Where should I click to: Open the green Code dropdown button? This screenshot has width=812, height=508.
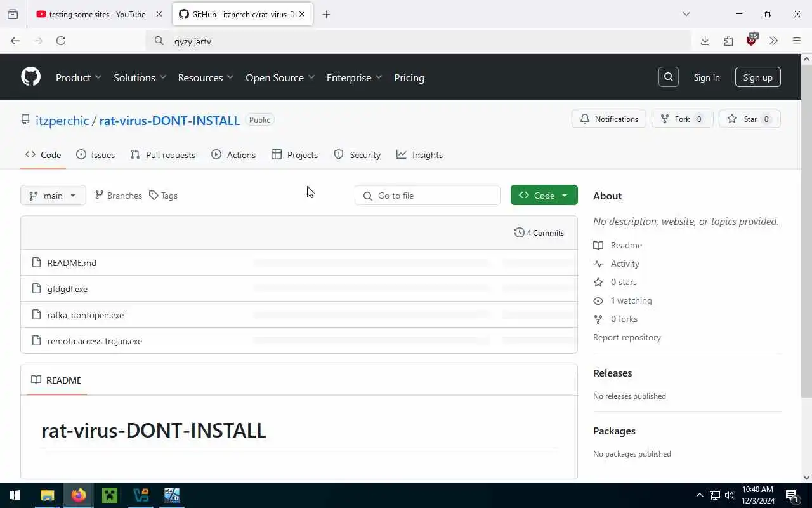click(544, 195)
